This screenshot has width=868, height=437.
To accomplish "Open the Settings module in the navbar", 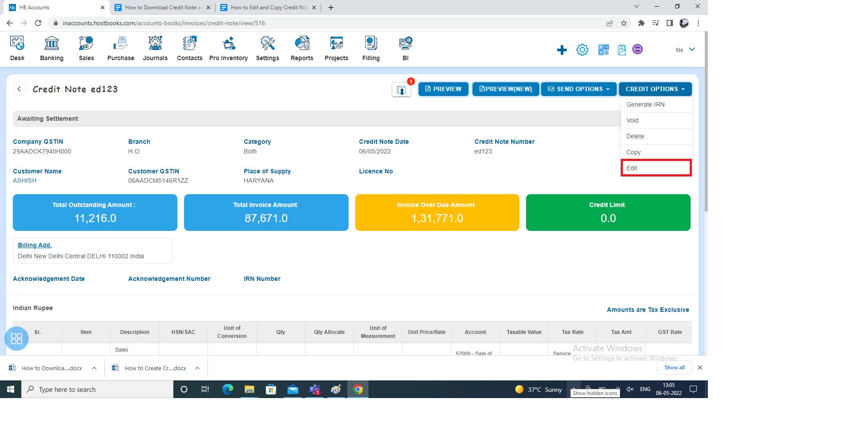I will (x=268, y=48).
